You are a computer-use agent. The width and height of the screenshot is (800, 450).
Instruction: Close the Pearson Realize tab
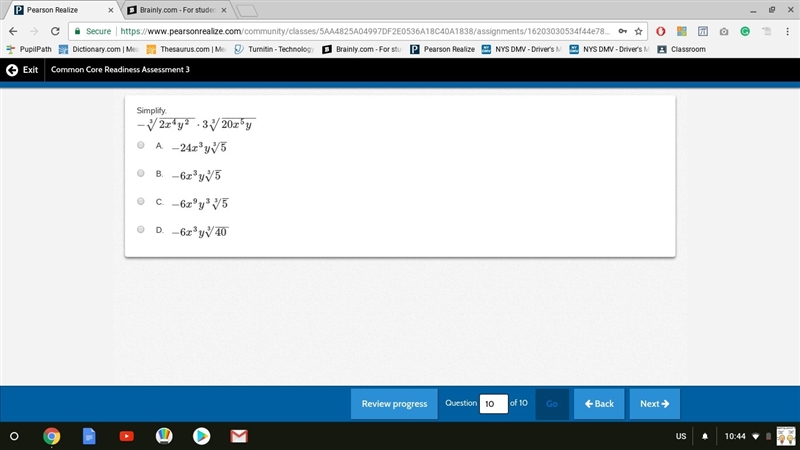pos(110,10)
